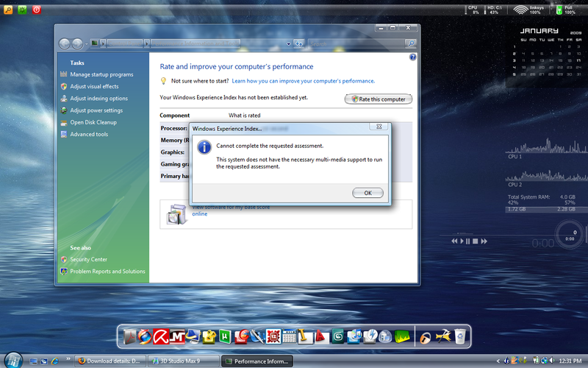This screenshot has width=588, height=368.
Task: Click the media widget play button
Action: [x=462, y=241]
